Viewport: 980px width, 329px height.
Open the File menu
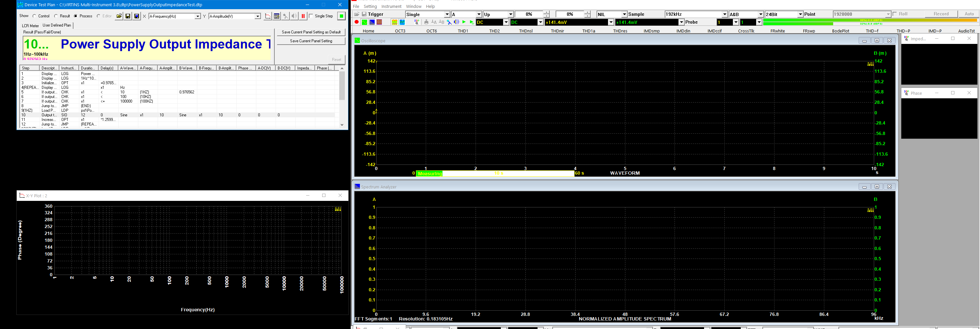pos(356,7)
